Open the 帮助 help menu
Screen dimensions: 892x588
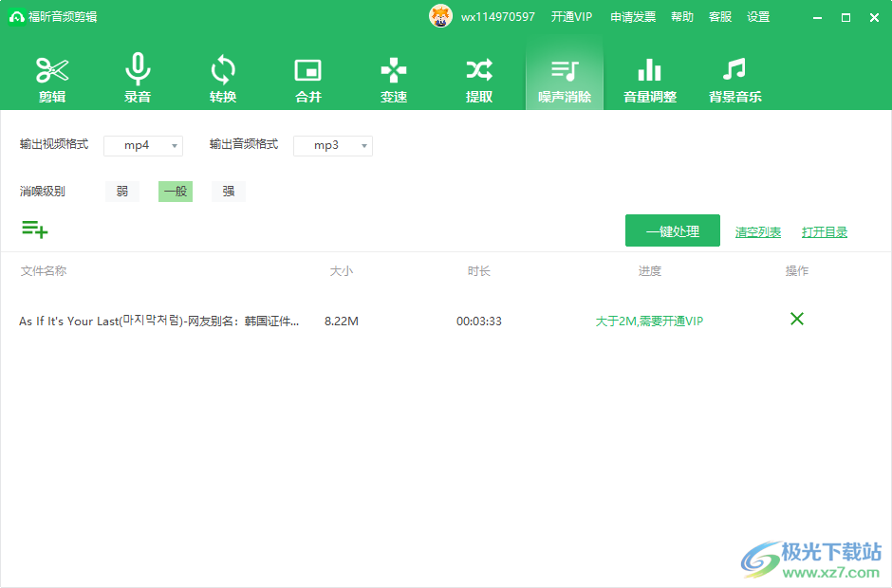coord(682,17)
